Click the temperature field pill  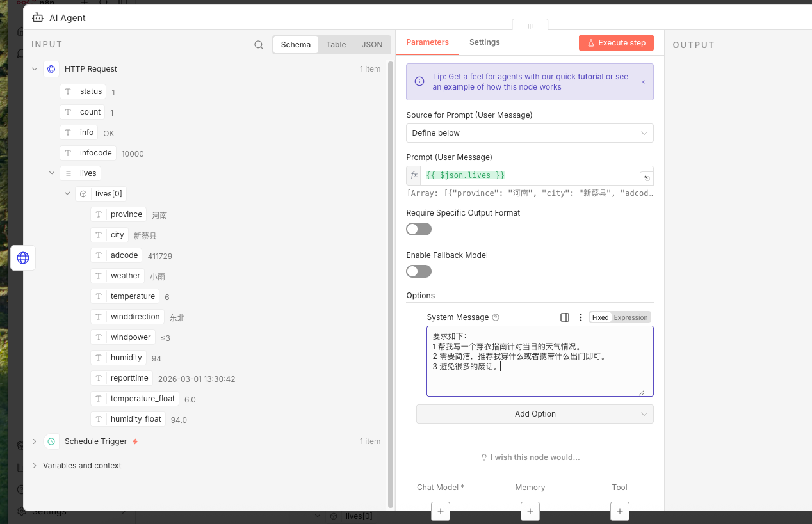point(125,296)
